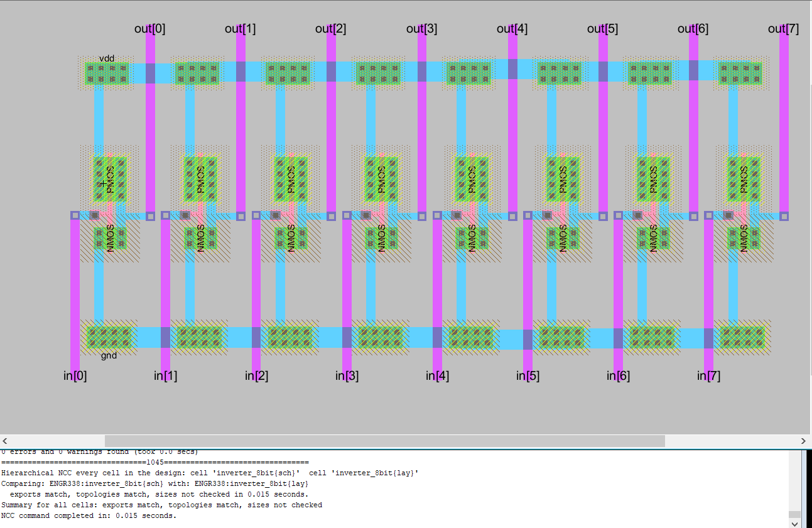
Task: Click the poly contact at in[0] gate
Action: [94, 215]
